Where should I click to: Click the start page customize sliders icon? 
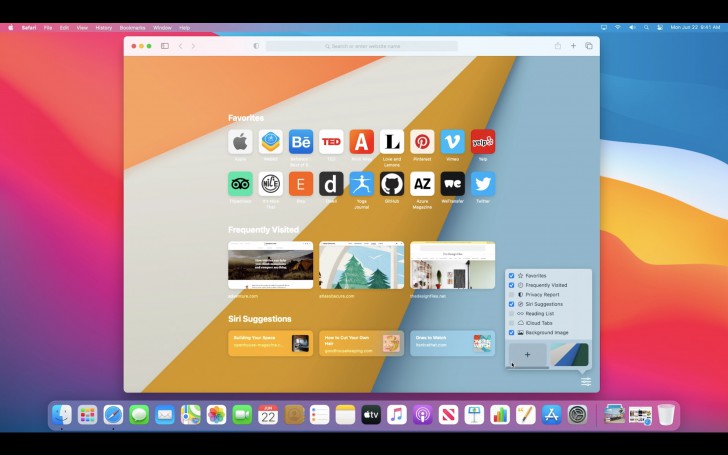point(586,382)
